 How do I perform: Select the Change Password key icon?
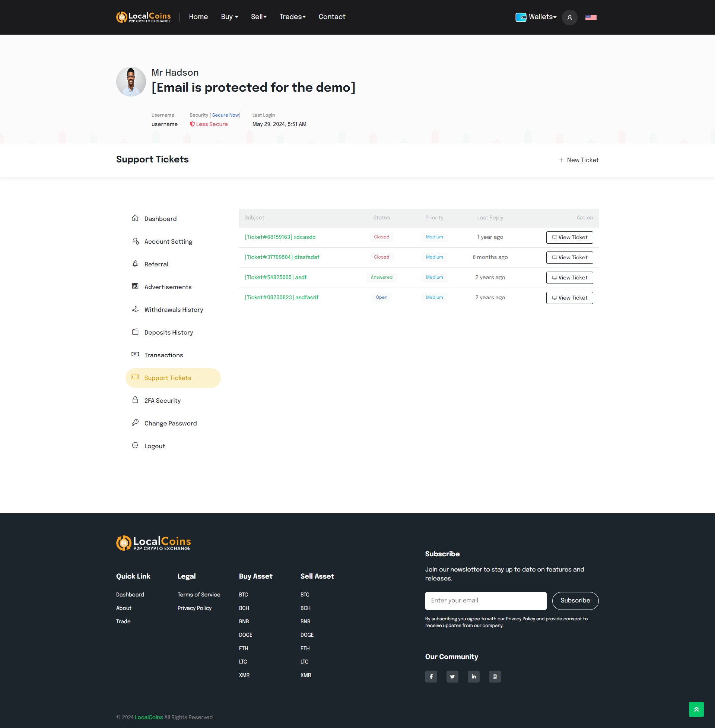(x=135, y=422)
